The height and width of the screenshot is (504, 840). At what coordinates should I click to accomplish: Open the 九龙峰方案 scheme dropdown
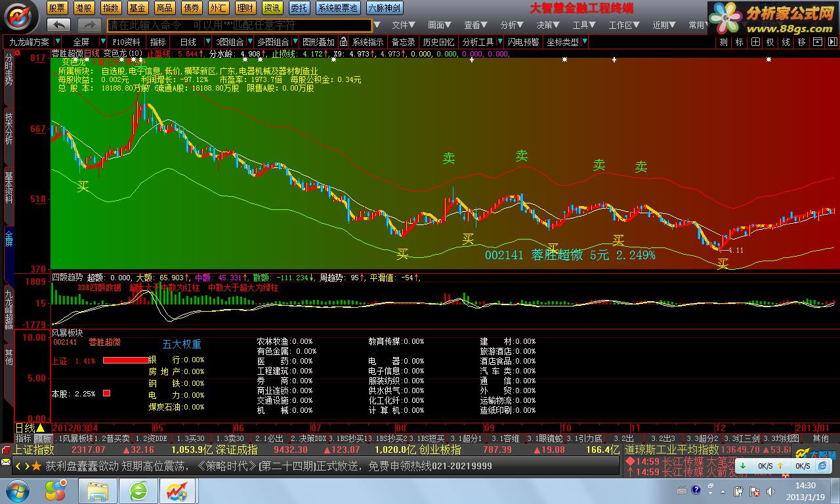pyautogui.click(x=57, y=42)
